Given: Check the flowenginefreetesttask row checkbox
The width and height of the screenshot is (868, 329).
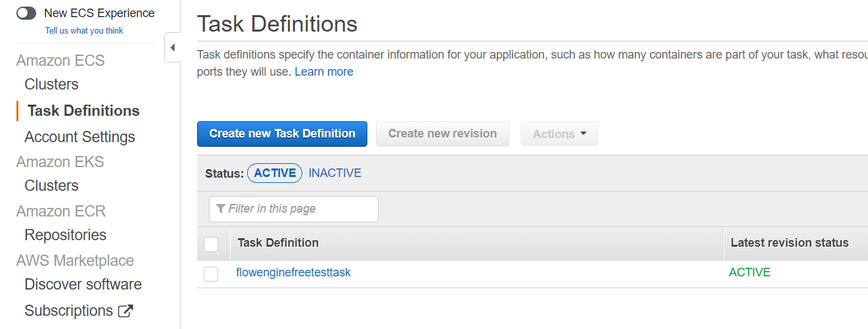Looking at the screenshot, I should [211, 274].
